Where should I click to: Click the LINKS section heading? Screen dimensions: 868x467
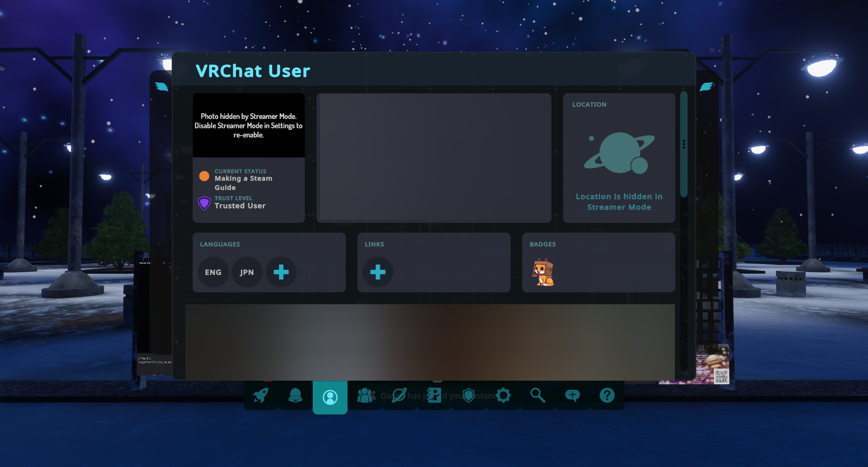[374, 244]
